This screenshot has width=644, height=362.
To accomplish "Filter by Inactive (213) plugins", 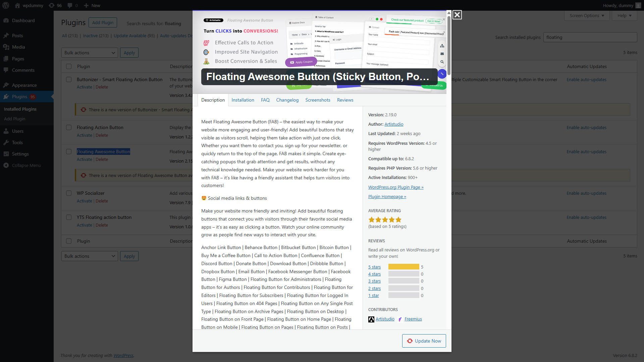I will point(96,36).
